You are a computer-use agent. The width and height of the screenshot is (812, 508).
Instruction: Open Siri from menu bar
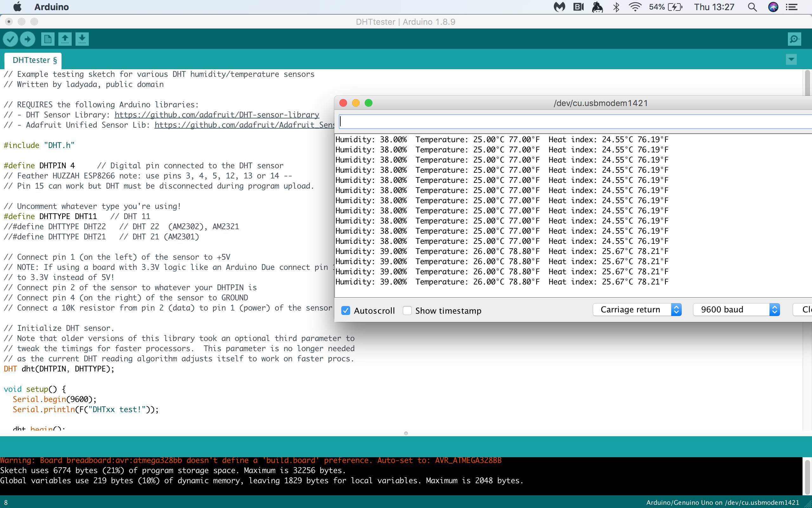pos(773,7)
